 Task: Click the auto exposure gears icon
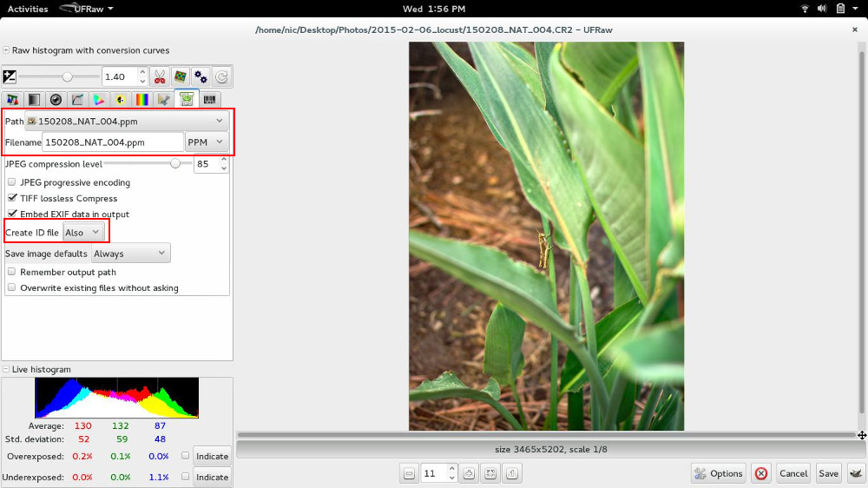pyautogui.click(x=201, y=76)
